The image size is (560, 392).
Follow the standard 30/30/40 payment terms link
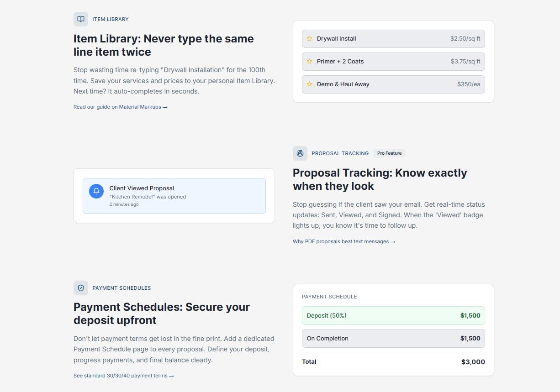[x=124, y=376]
